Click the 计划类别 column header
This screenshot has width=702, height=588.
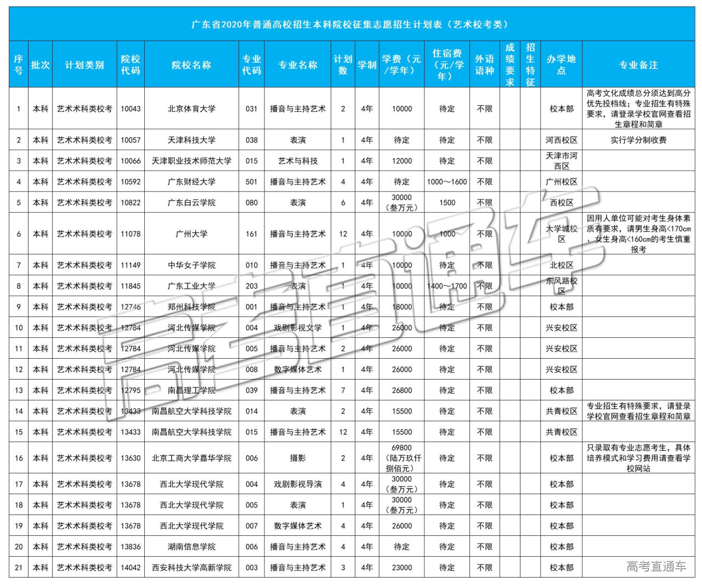[x=84, y=64]
